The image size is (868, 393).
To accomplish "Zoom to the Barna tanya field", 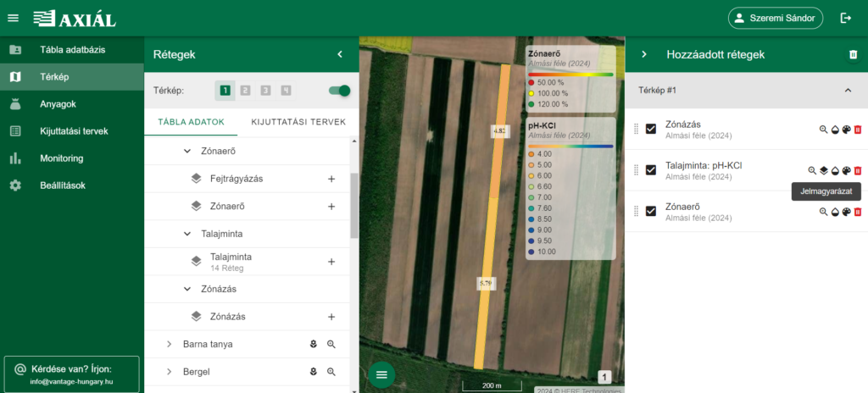I will 331,345.
